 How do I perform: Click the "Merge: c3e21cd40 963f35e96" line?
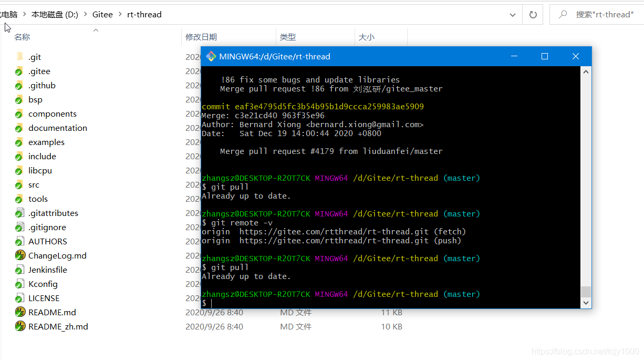point(263,116)
